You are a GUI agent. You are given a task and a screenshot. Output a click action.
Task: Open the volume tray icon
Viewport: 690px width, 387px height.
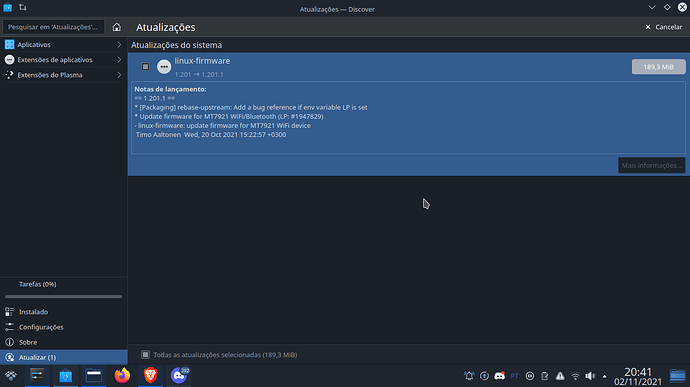[x=590, y=376]
